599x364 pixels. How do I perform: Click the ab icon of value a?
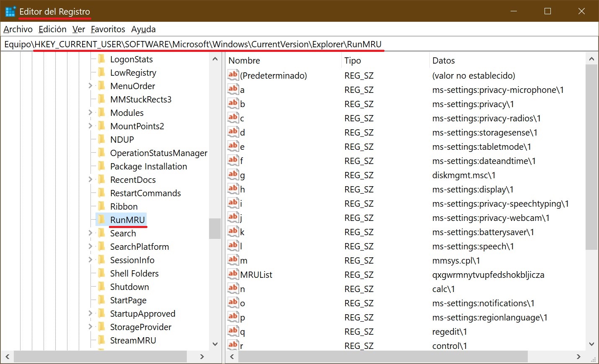[x=233, y=89]
